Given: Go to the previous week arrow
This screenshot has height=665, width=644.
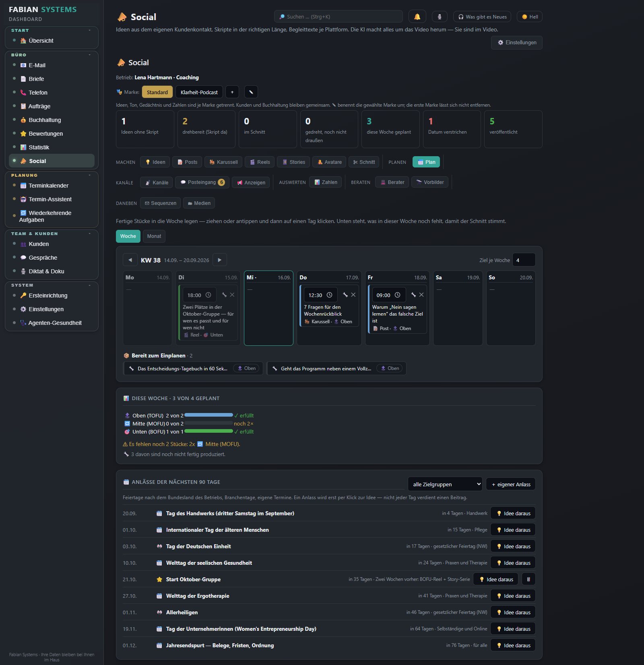Looking at the screenshot, I should tap(130, 260).
